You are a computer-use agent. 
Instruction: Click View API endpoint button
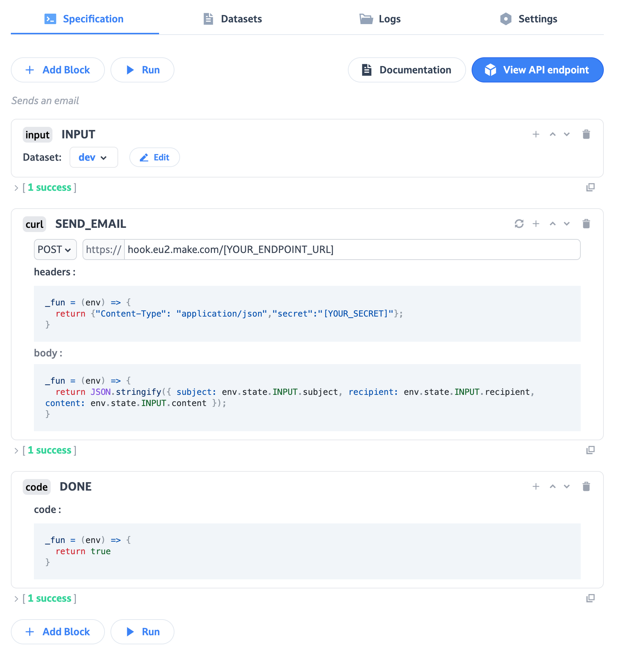[538, 70]
